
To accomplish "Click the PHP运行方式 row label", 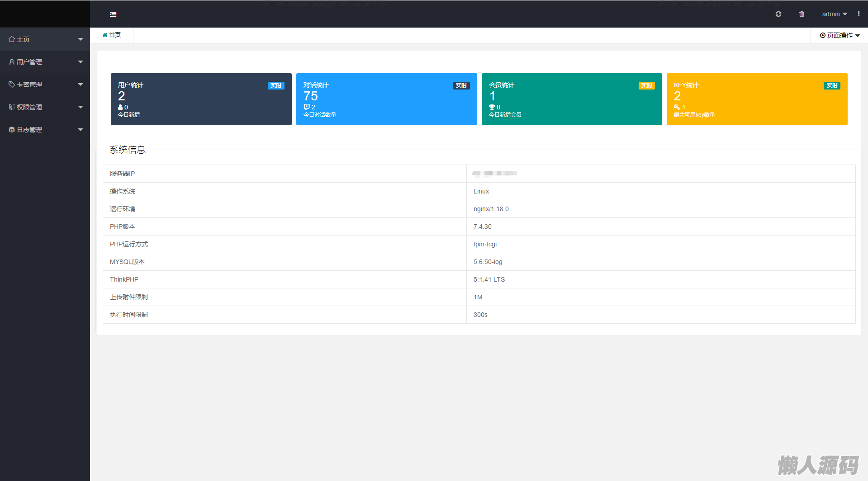I will [x=129, y=244].
